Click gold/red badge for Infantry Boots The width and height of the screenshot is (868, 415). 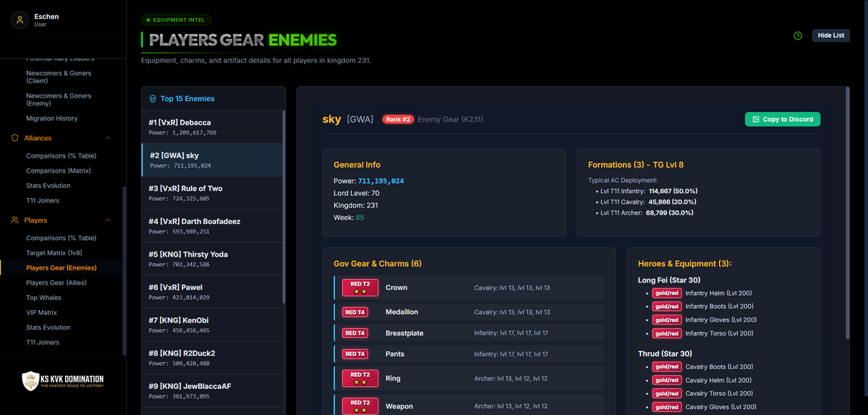point(667,307)
